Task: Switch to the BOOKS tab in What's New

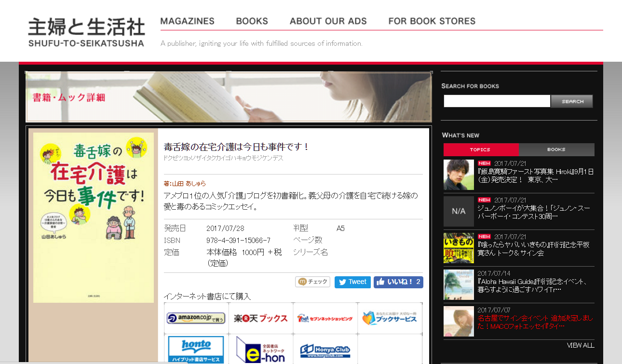Action: 556,149
